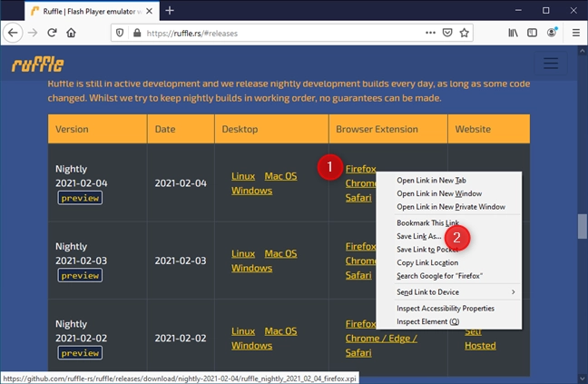This screenshot has width=588, height=384.
Task: Open Windows link for 2021-02-02 nightly
Action: (251, 345)
